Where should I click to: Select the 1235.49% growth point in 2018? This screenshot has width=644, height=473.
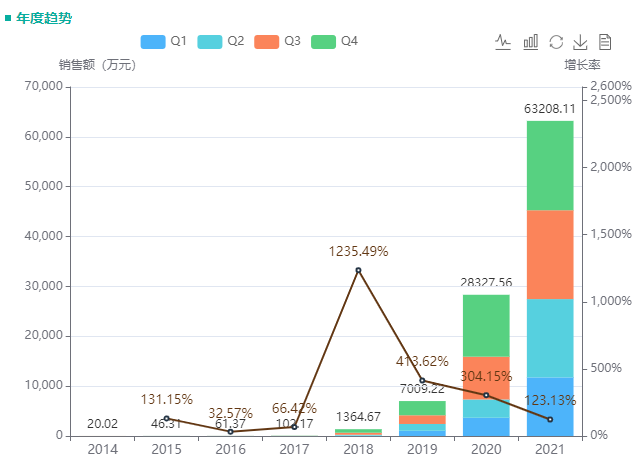(x=358, y=270)
